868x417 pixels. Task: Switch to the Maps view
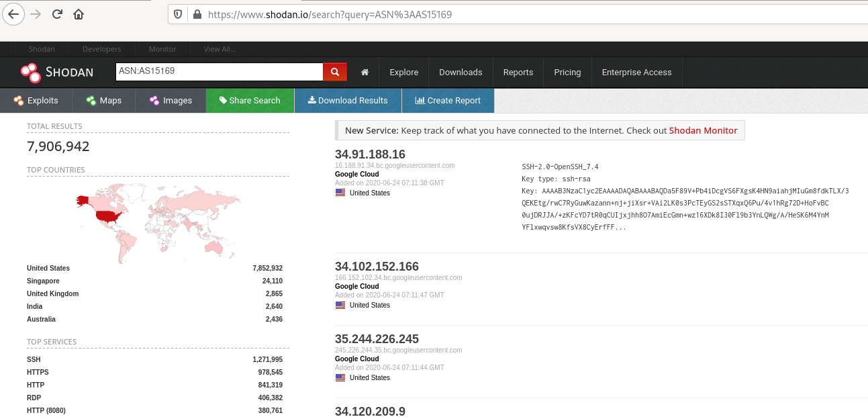point(104,101)
